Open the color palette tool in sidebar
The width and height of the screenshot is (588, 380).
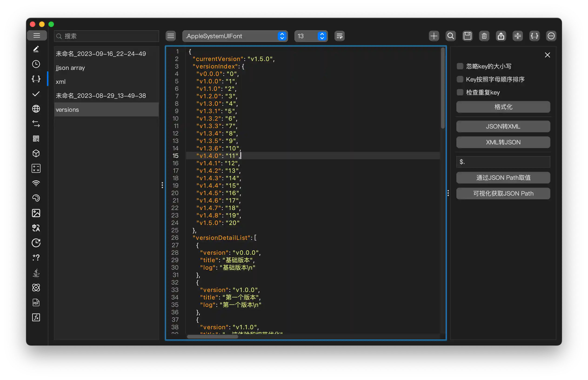pos(36,198)
